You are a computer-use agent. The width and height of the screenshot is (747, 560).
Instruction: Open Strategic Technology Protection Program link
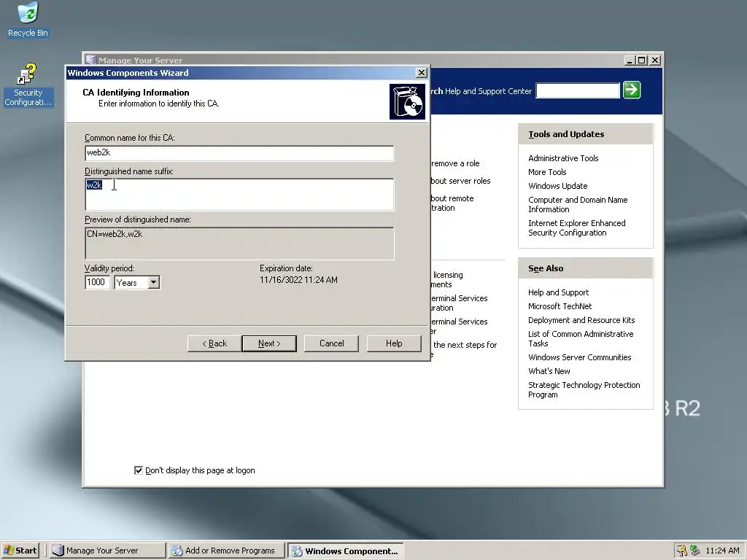tap(584, 389)
